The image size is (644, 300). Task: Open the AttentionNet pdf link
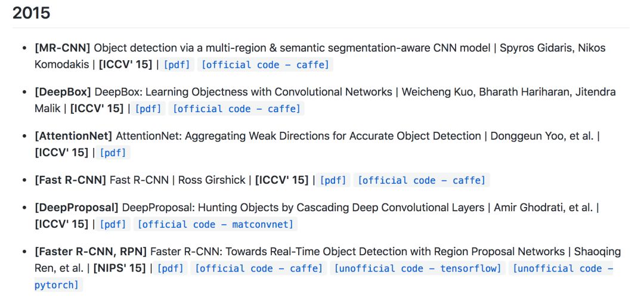click(x=113, y=153)
